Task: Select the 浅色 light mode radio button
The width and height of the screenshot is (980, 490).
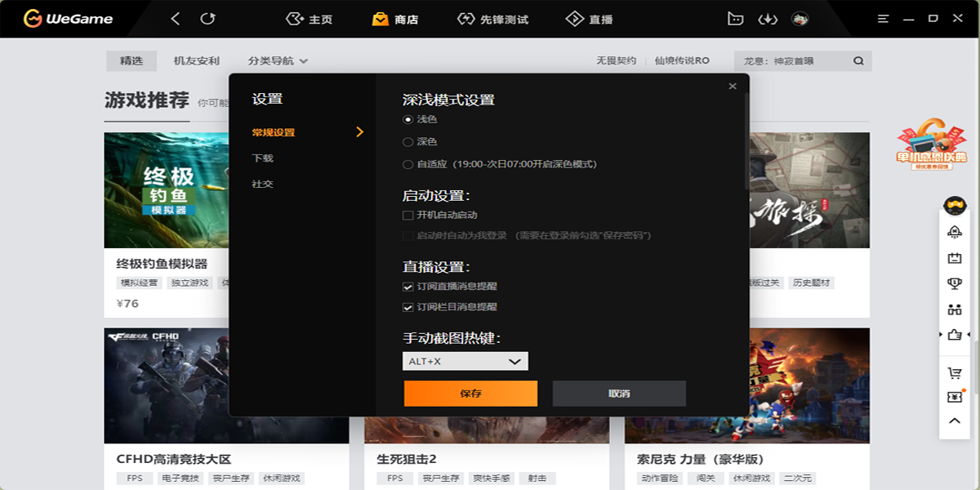Action: [x=408, y=119]
